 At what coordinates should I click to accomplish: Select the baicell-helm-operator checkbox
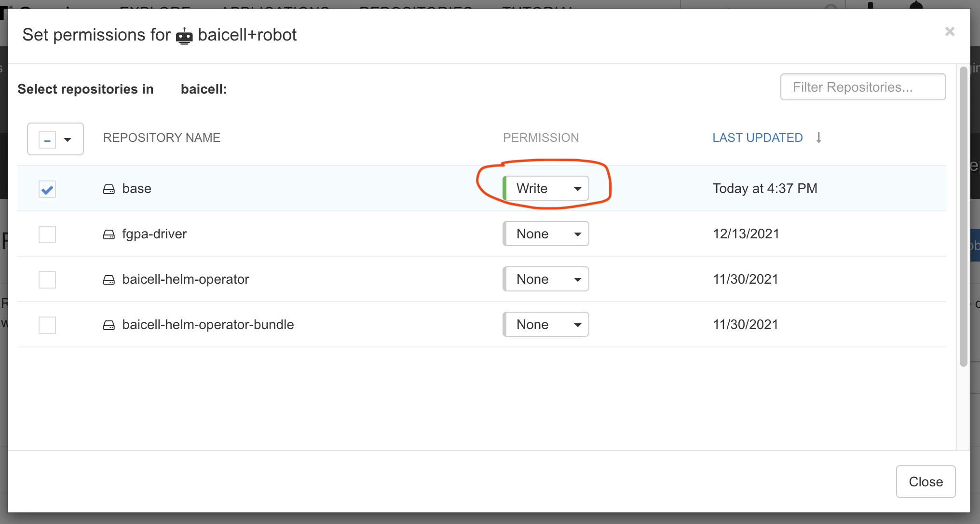pos(47,280)
